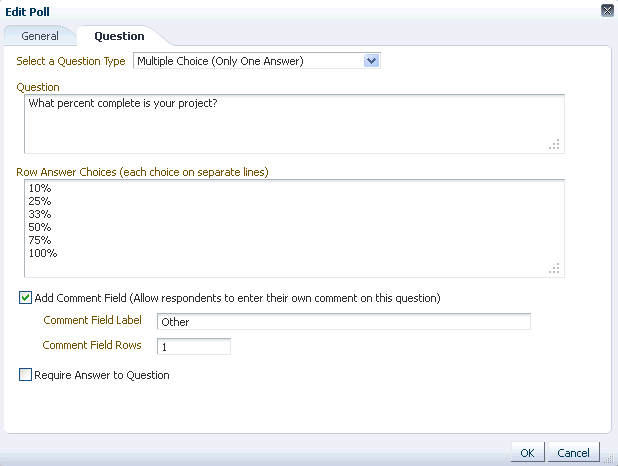618x466 pixels.
Task: Click the Comment Field Rows input
Action: click(194, 347)
